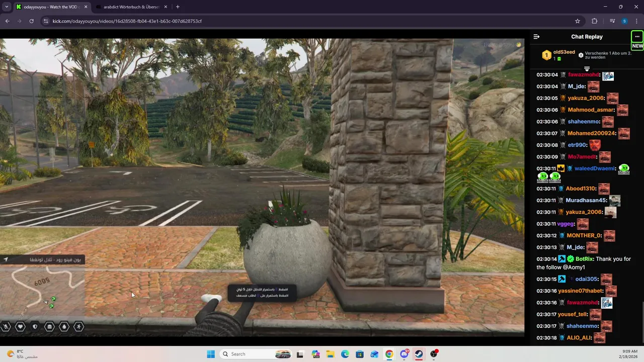The height and width of the screenshot is (362, 644).
Task: Click fawazmohd at 02:30:04 in chat
Action: point(583,75)
